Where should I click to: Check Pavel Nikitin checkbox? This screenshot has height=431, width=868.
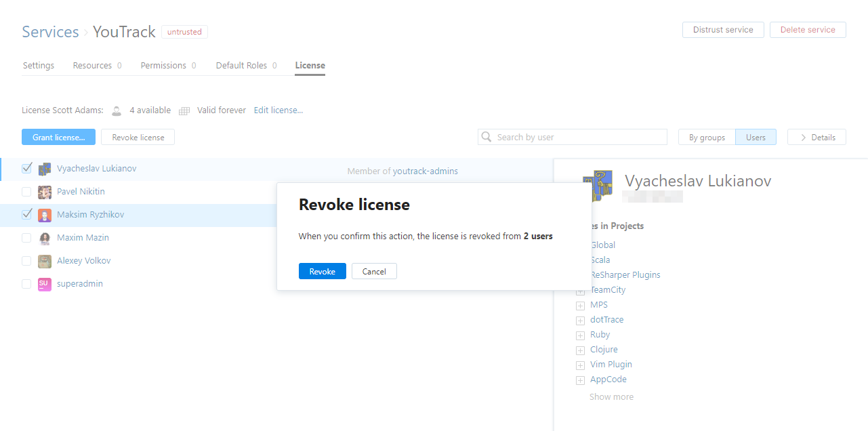tap(26, 192)
